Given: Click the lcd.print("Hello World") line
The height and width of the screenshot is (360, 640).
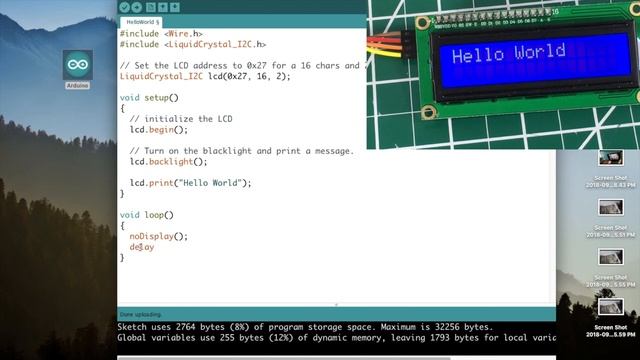Looking at the screenshot, I should pos(191,183).
